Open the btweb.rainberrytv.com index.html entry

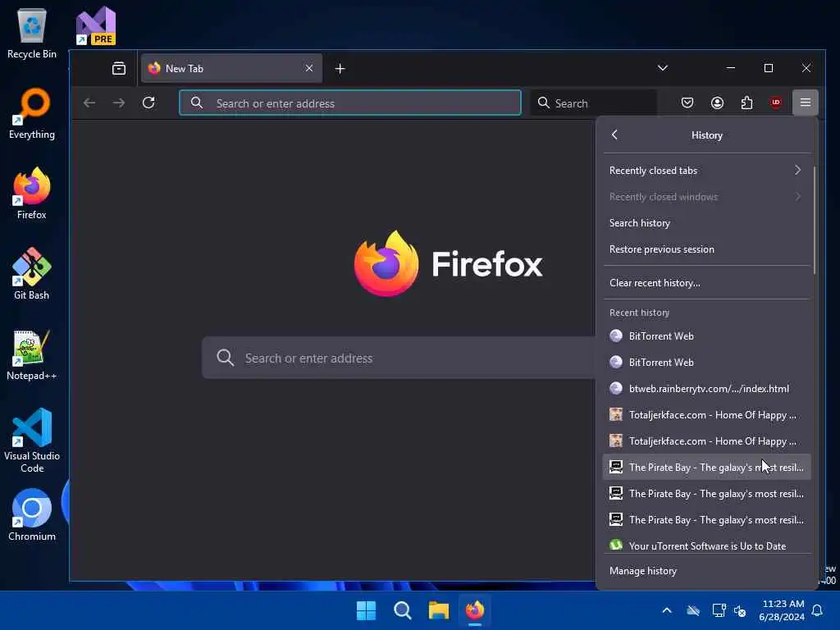(x=706, y=388)
